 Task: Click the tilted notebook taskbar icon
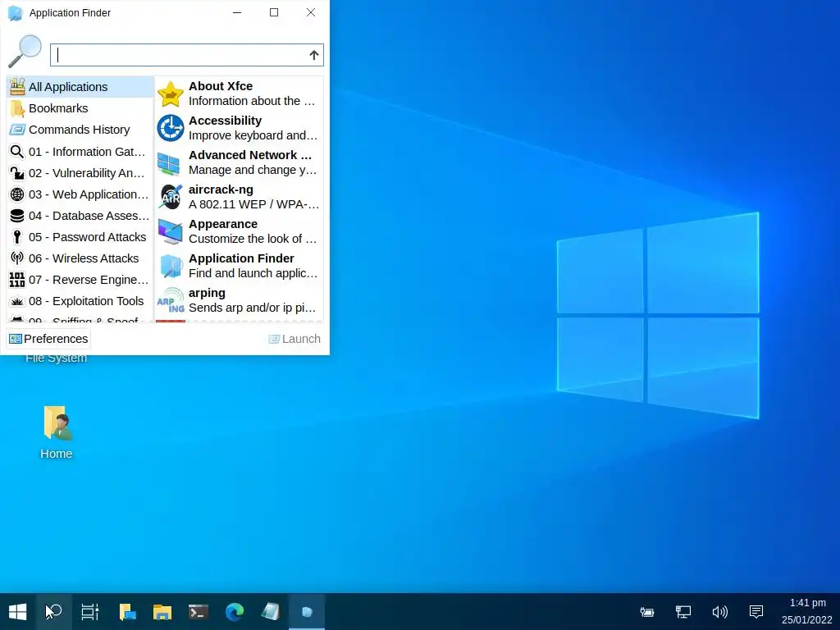click(x=271, y=611)
